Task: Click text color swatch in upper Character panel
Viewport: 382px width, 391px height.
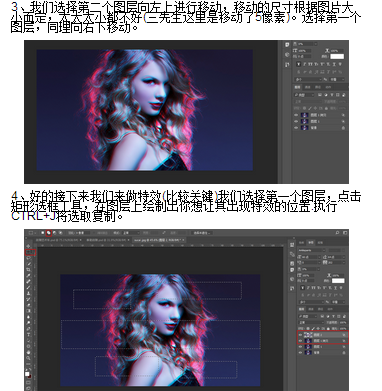Action: pyautogui.click(x=337, y=56)
